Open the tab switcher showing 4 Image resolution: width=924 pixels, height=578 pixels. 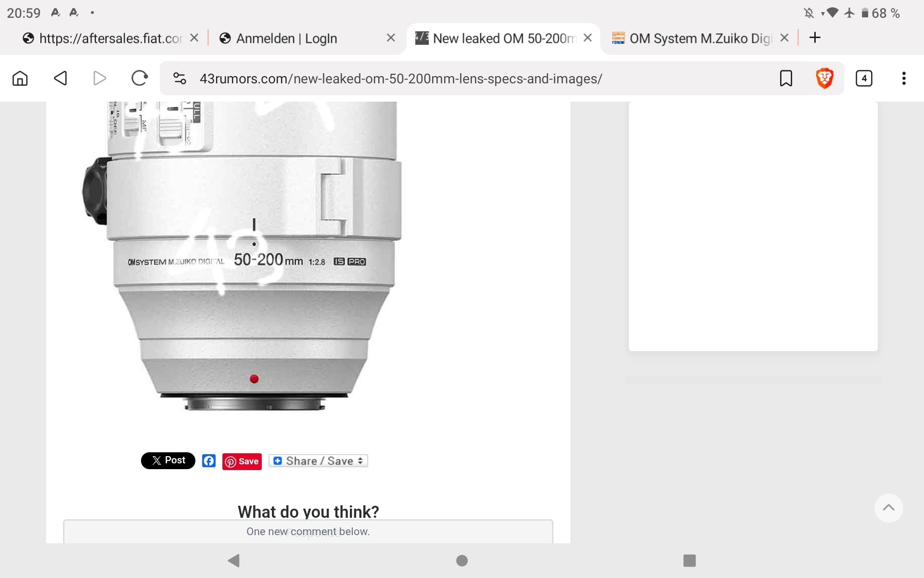click(x=863, y=78)
